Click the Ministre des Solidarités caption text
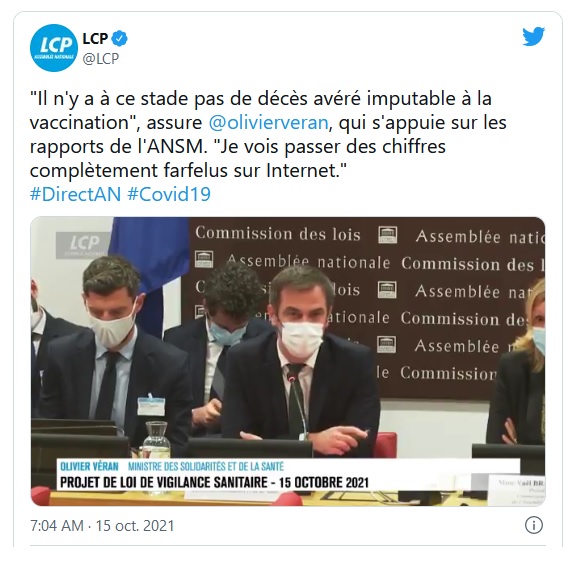 coord(206,466)
